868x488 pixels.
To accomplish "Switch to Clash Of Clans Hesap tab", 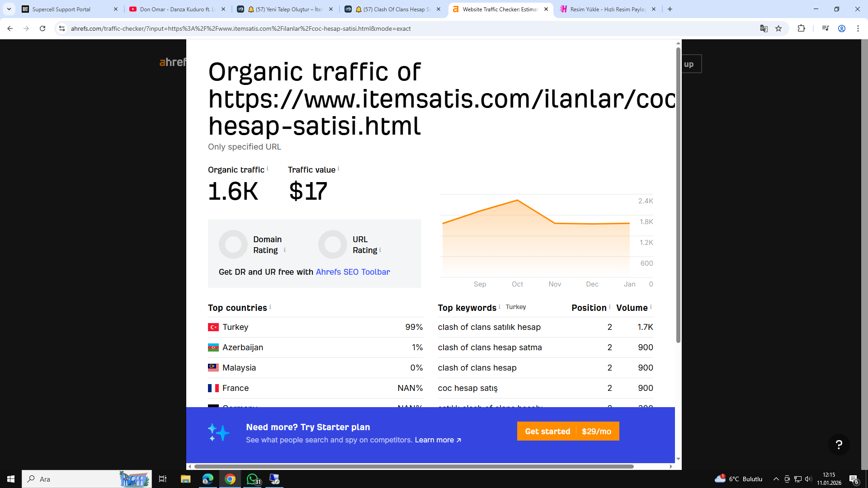I will 392,9.
